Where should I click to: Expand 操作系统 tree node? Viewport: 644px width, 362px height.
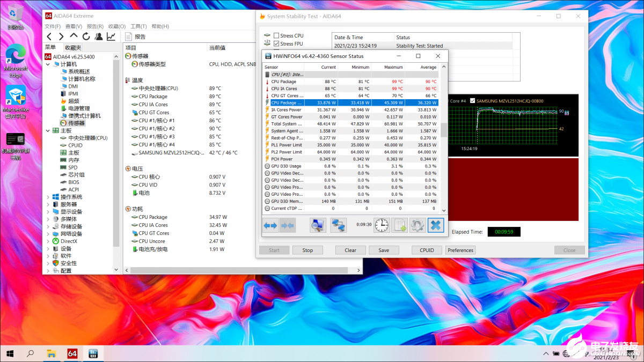48,197
